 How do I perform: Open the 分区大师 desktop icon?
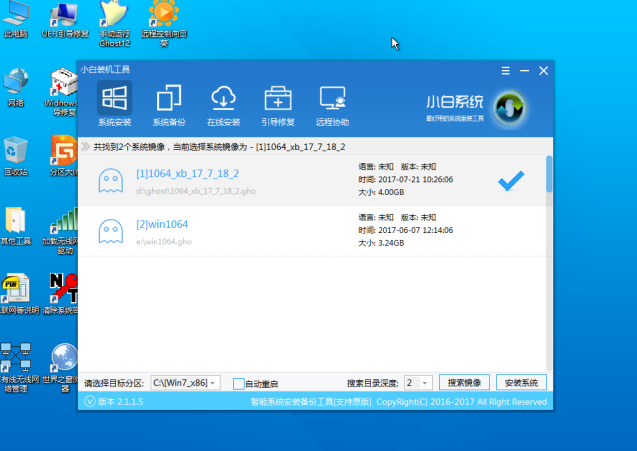tap(63, 156)
